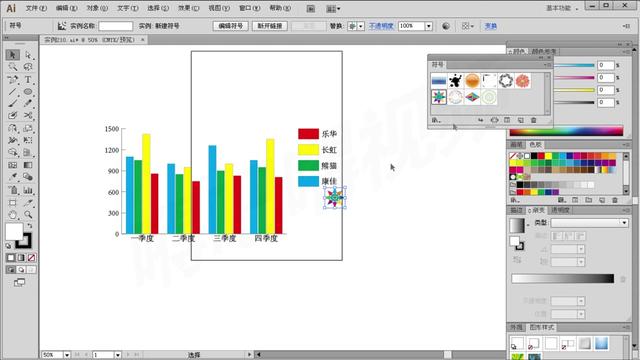The width and height of the screenshot is (640, 360).
Task: Select the orange sphere symbol thumbnail
Action: point(472,81)
